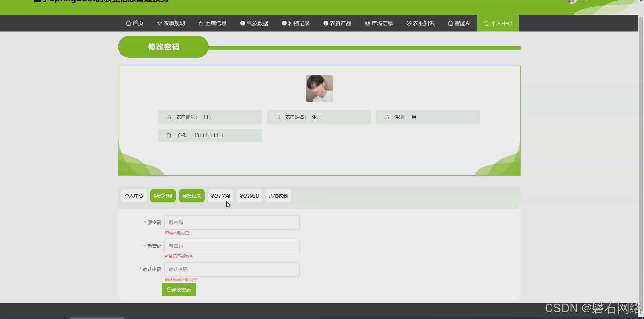Go to 农业知识 in the nav bar
This screenshot has width=644, height=319.
(x=420, y=23)
